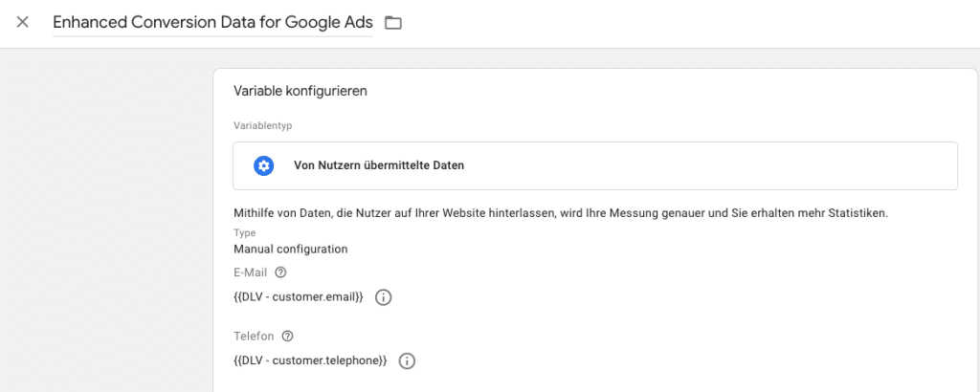Click the Telefon field label

[255, 337]
